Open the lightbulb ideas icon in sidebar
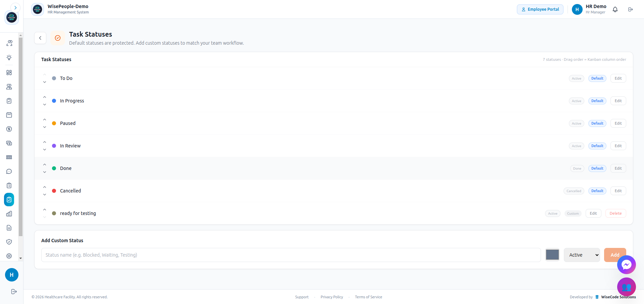 coord(9,57)
